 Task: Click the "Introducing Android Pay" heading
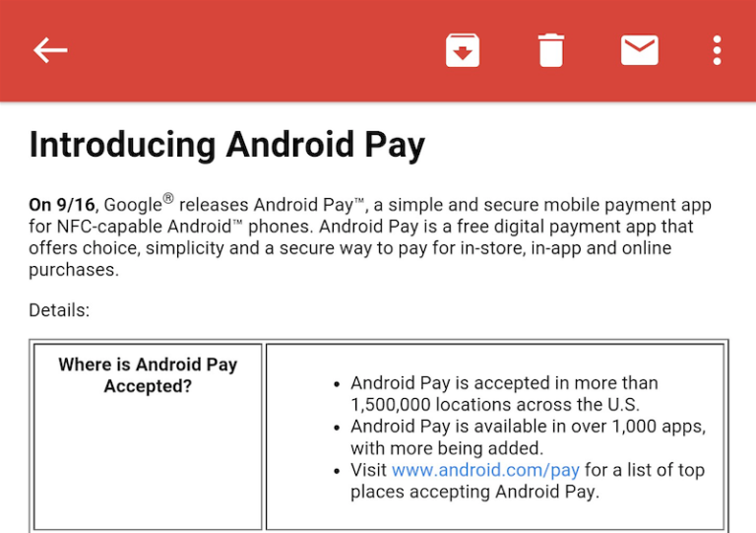pyautogui.click(x=227, y=145)
